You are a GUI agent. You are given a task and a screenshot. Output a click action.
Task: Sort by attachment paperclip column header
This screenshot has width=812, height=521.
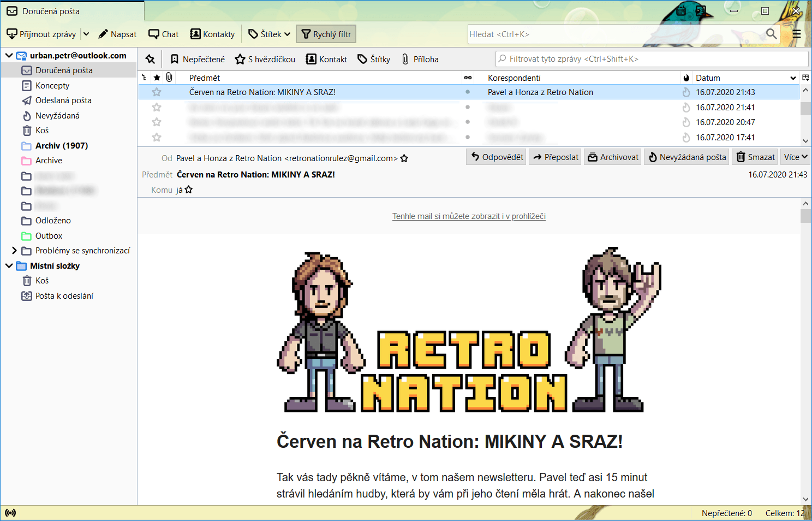pyautogui.click(x=169, y=78)
